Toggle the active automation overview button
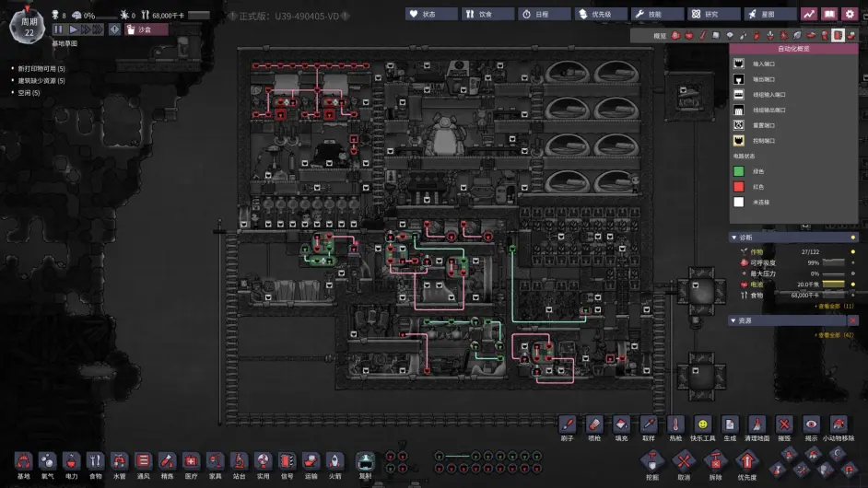Viewport: 868px width, 488px height. pyautogui.click(x=839, y=35)
